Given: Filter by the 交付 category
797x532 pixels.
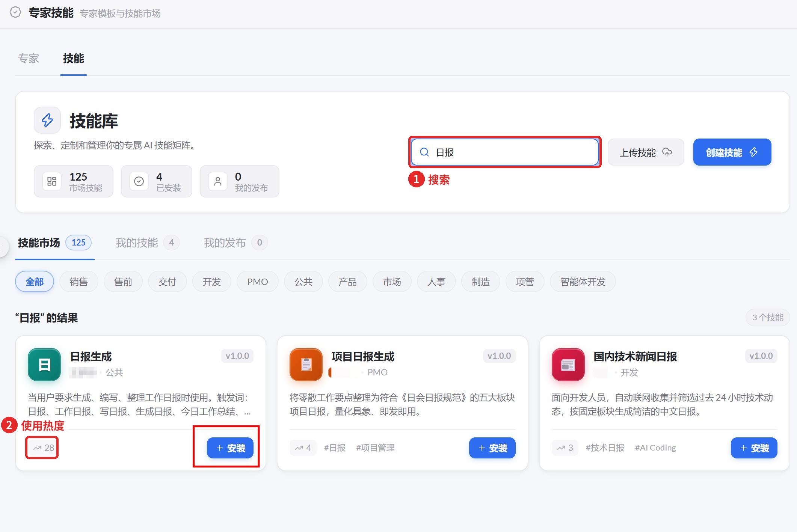Looking at the screenshot, I should click(x=168, y=282).
